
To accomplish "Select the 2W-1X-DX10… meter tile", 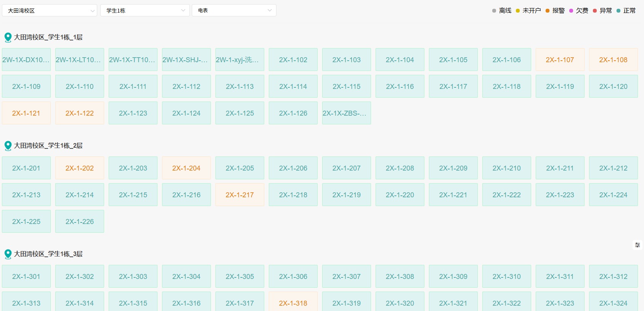I will coord(26,60).
